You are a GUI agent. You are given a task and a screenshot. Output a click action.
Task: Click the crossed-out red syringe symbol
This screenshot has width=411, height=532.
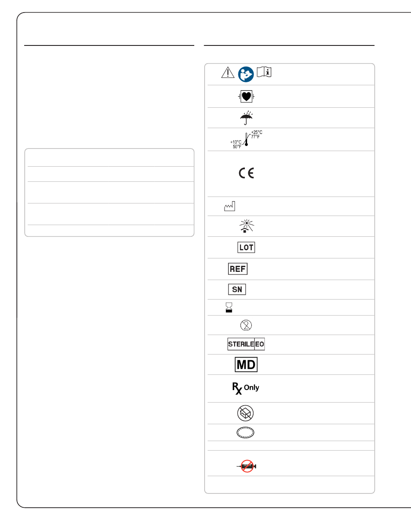[x=247, y=466]
